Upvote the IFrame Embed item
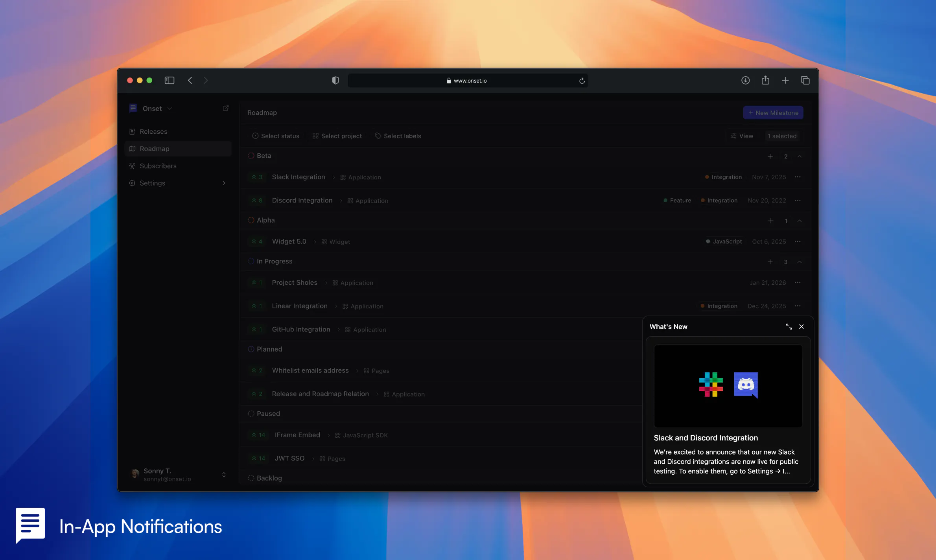This screenshot has height=560, width=936. point(259,435)
